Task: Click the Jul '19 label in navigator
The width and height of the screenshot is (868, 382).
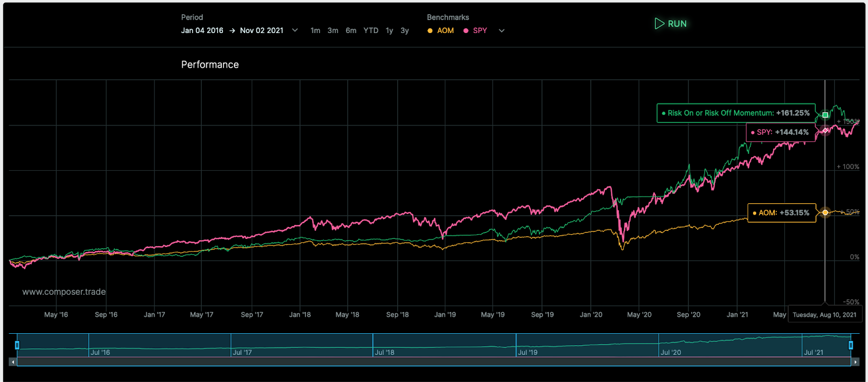Action: 528,353
